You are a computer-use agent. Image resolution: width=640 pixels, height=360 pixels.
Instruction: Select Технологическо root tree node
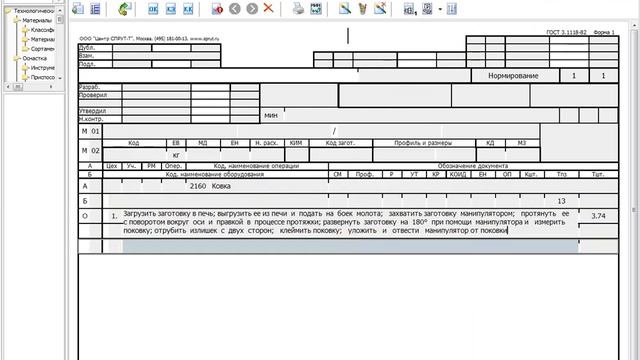34,11
